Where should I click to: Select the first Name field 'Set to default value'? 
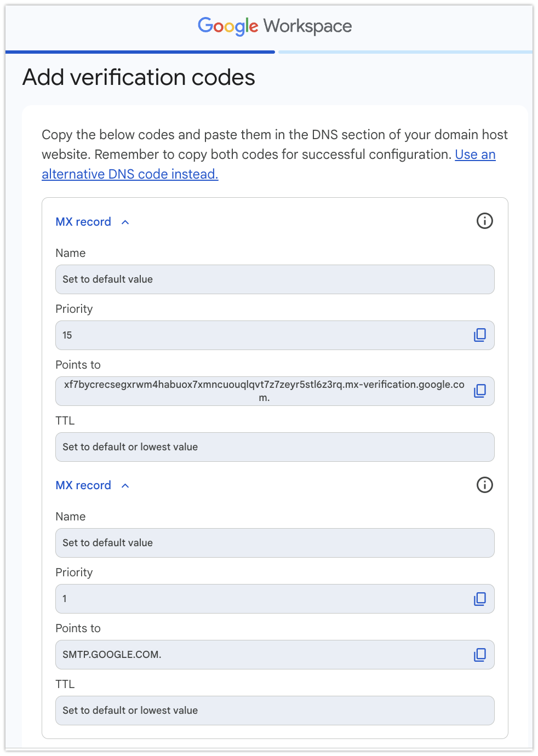275,279
